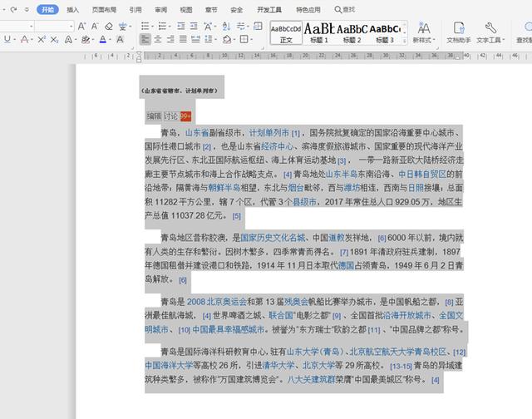Toggle underline formatting
The height and width of the screenshot is (419, 532).
(7, 39)
